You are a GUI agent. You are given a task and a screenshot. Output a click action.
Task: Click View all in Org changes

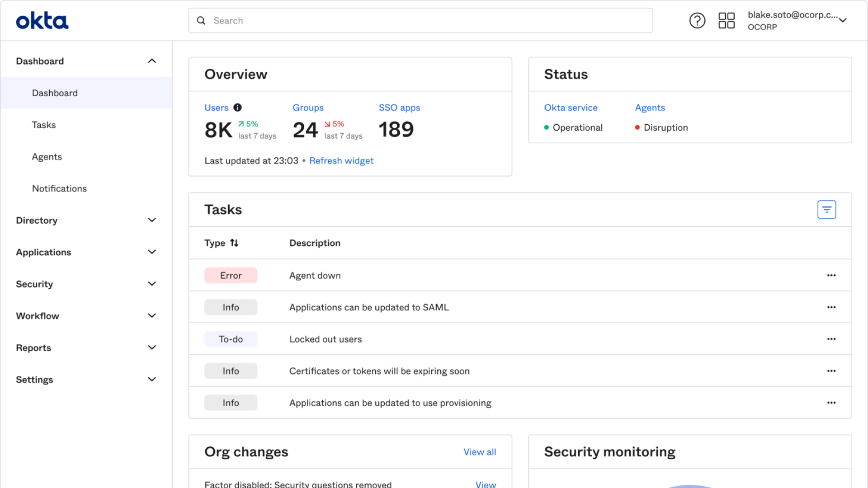480,452
